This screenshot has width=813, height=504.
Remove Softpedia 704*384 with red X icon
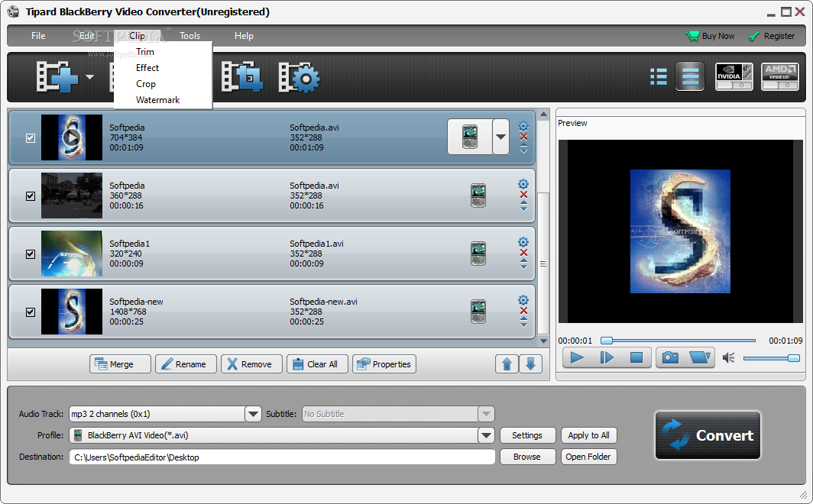pos(523,137)
